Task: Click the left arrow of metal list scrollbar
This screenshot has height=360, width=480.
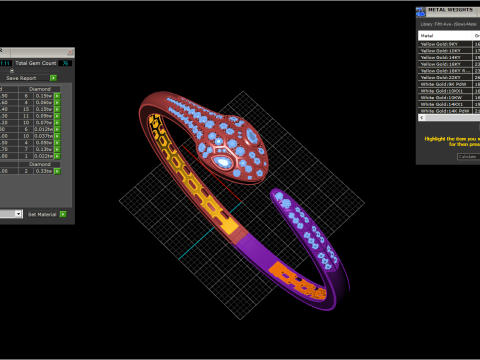Action: pos(422,118)
